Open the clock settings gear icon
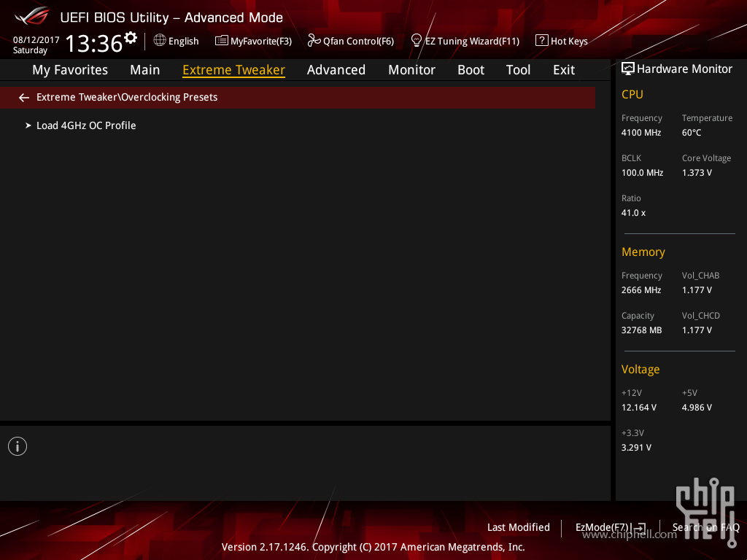 click(131, 38)
